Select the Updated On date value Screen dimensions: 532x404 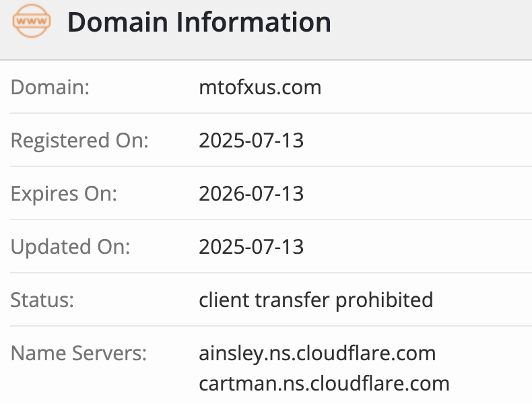251,246
